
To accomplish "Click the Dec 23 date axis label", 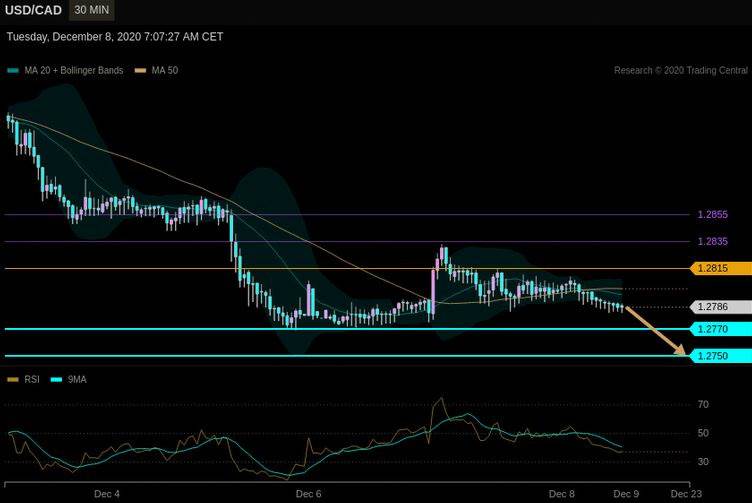I will [686, 494].
